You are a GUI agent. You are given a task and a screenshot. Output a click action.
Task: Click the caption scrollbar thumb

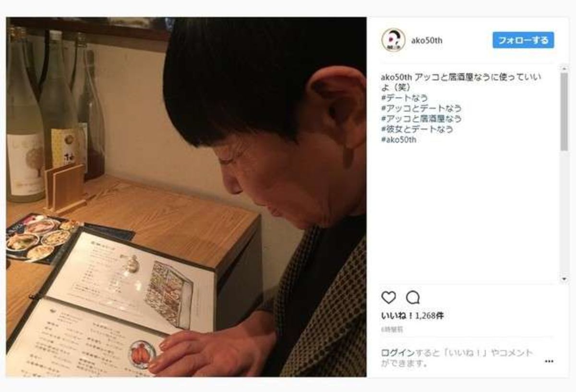point(564,112)
